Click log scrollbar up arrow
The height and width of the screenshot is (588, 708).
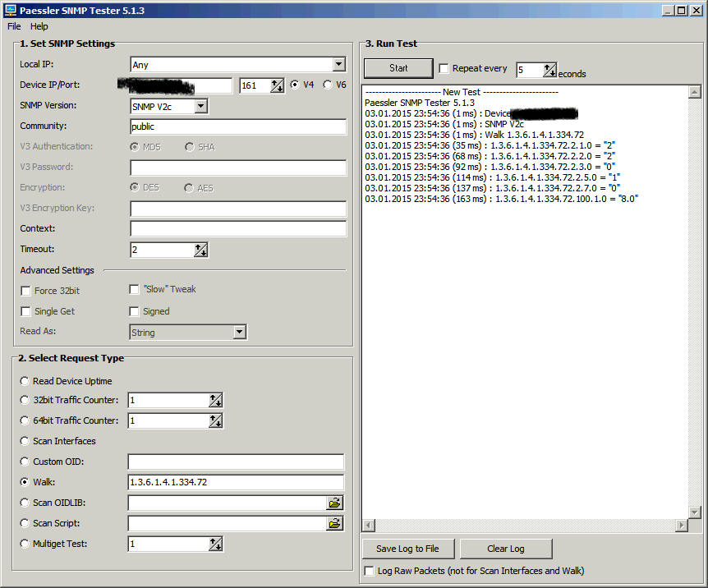click(695, 92)
